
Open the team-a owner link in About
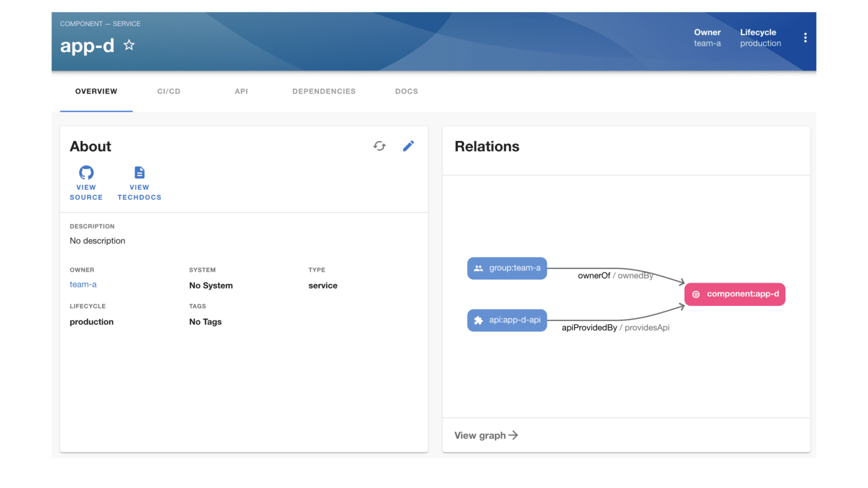point(83,285)
